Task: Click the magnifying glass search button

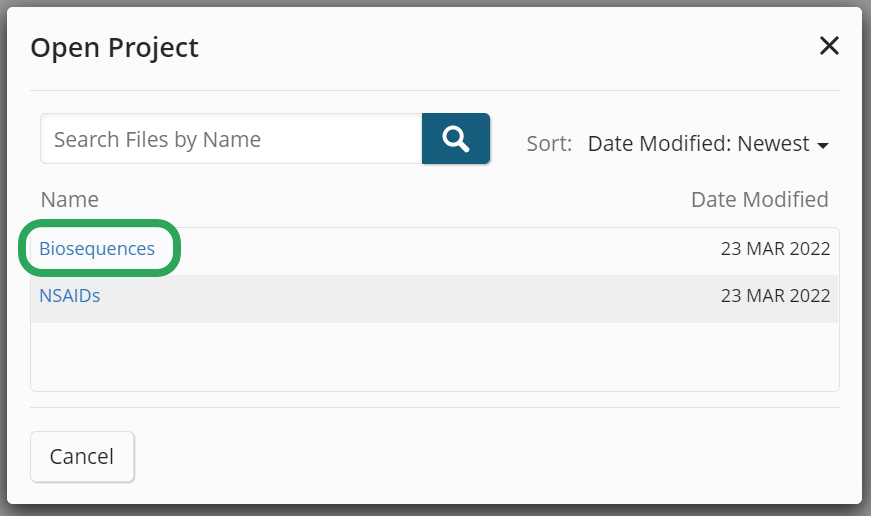Action: point(456,139)
